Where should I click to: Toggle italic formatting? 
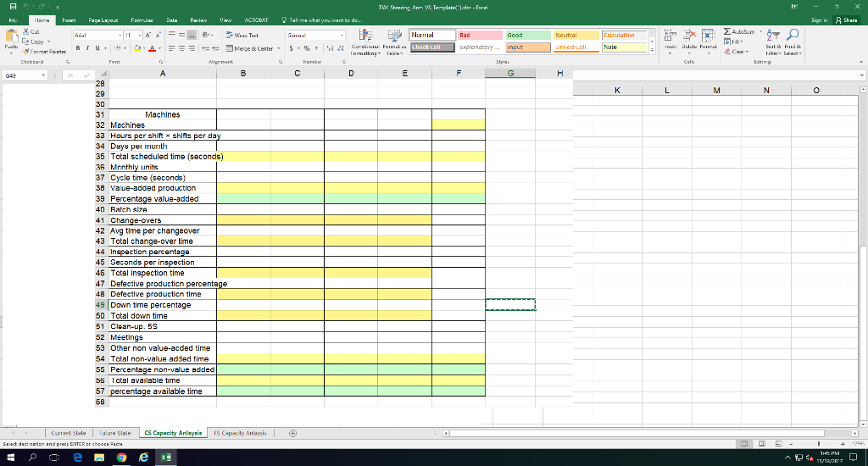pyautogui.click(x=87, y=48)
